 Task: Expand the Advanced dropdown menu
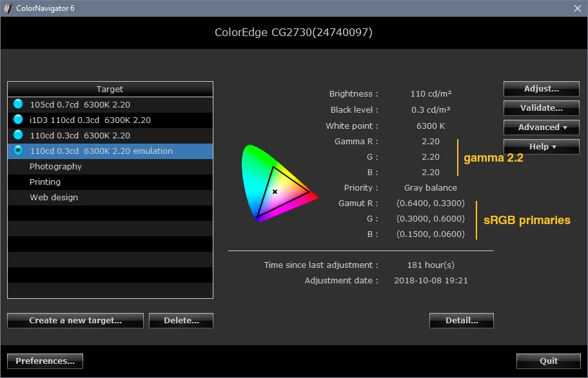[541, 128]
